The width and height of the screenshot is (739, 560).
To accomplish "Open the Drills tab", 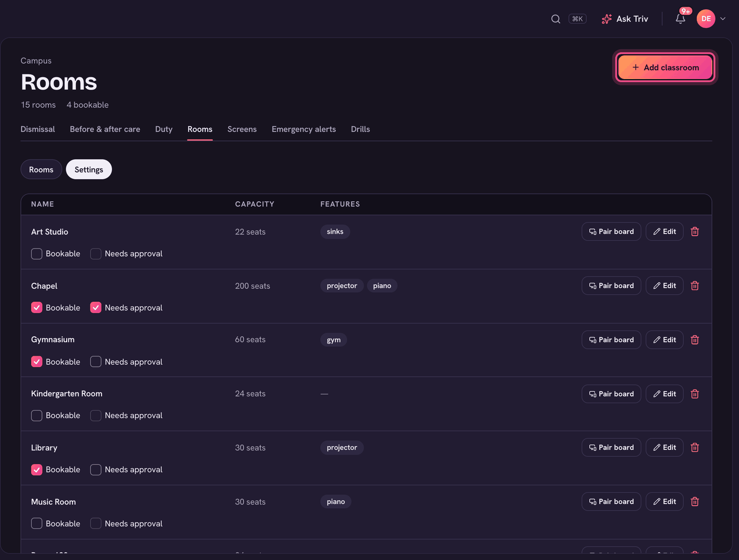I will point(360,129).
